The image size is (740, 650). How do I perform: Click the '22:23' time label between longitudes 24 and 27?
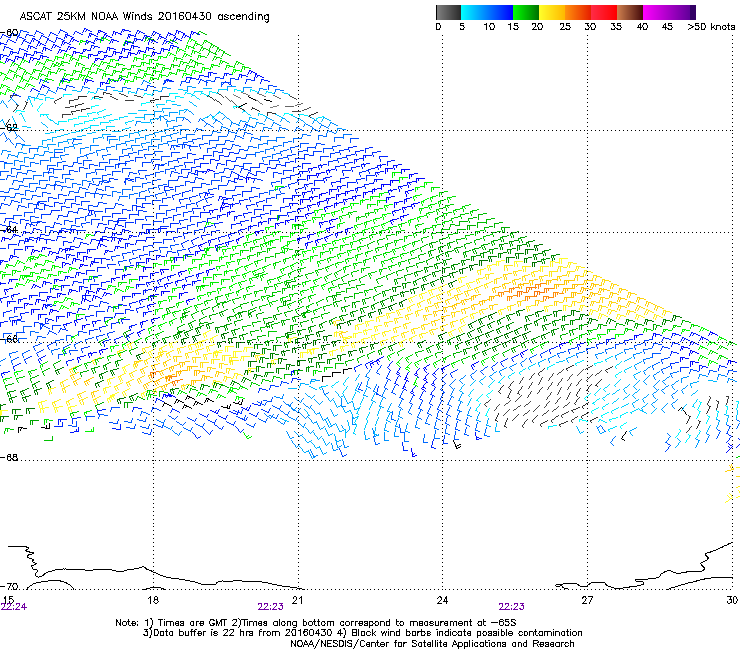[x=512, y=607]
